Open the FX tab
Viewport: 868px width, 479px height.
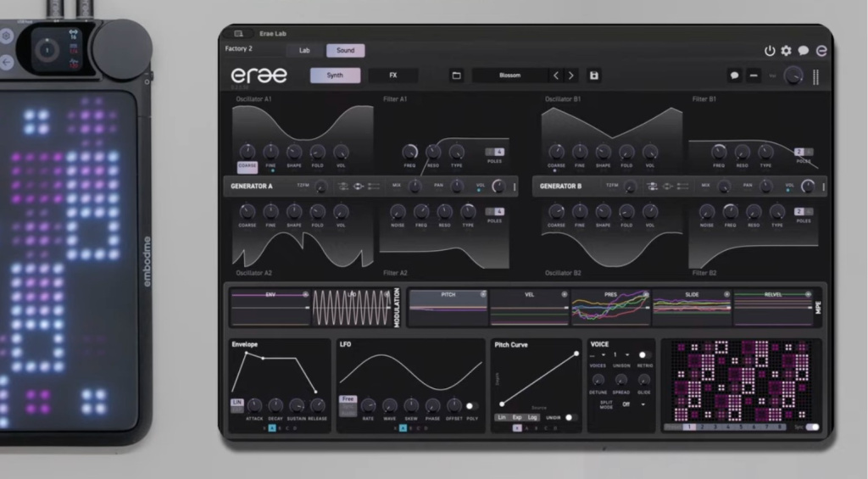point(393,75)
